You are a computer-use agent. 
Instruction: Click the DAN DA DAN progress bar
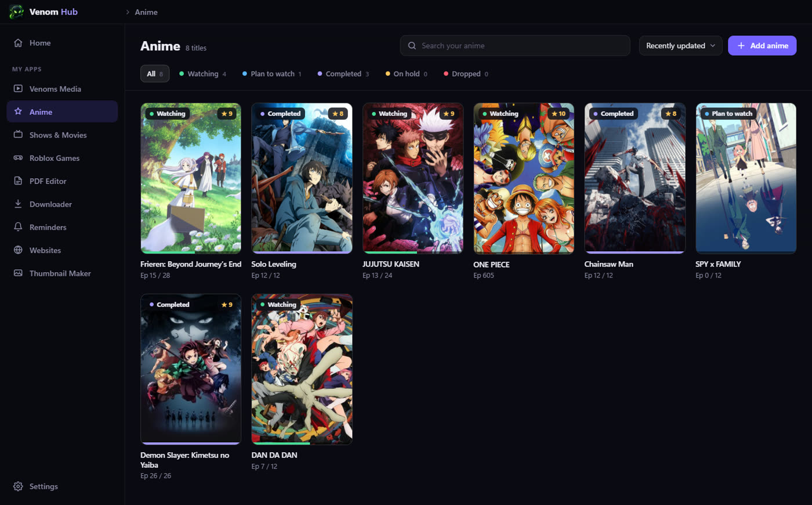tap(302, 443)
